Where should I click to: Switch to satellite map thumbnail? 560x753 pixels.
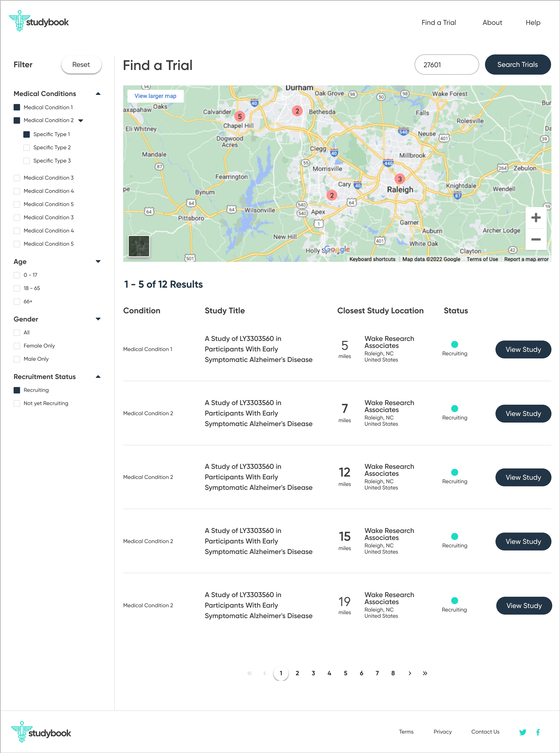point(139,246)
